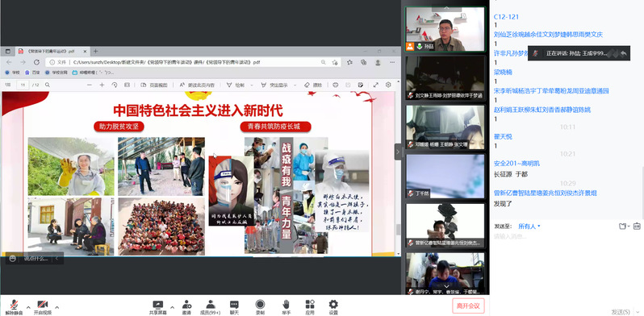Viewport: 644px width, 316px height.
Task: Click the 邀请 invite icon
Action: [x=186, y=307]
